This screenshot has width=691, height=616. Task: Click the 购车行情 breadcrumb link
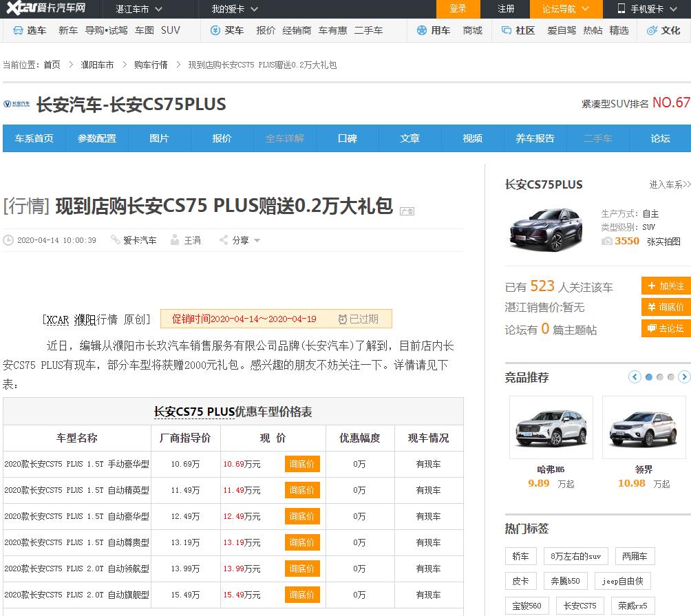pos(151,65)
